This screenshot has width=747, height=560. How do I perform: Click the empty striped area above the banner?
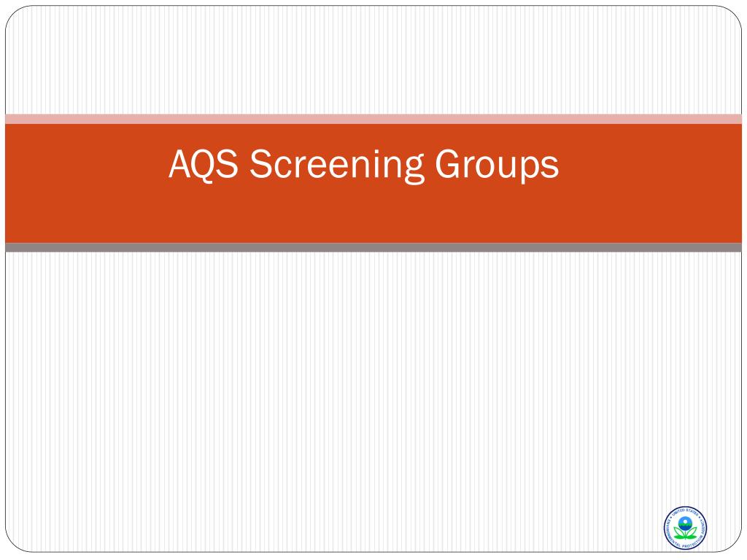pos(373,60)
